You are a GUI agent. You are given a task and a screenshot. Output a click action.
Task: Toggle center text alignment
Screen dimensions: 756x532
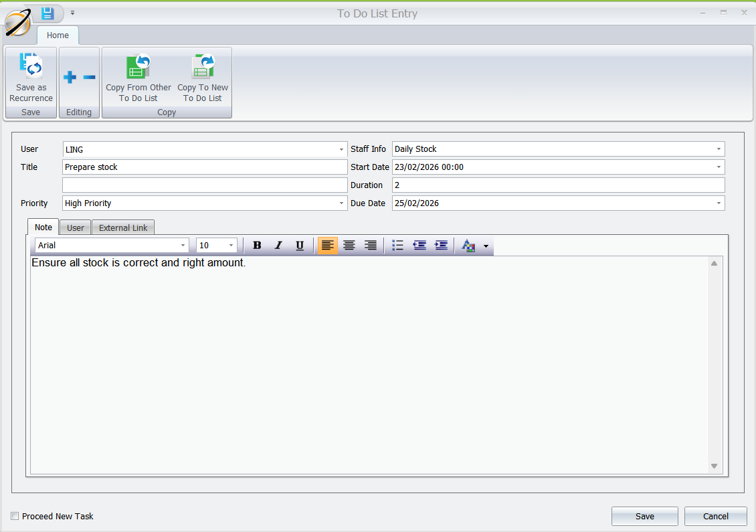pos(349,245)
